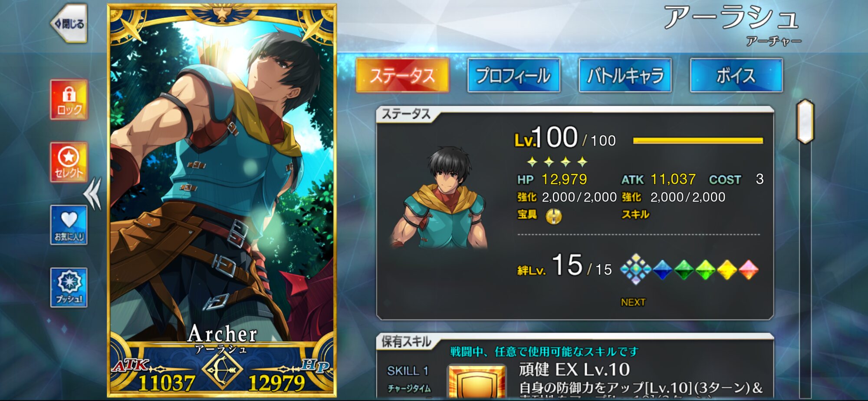
Task: Tap the rainbow snowflake bond gem
Action: pyautogui.click(x=636, y=269)
